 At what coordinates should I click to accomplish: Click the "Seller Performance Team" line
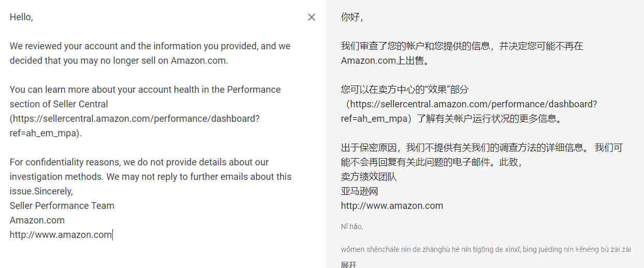coord(62,206)
